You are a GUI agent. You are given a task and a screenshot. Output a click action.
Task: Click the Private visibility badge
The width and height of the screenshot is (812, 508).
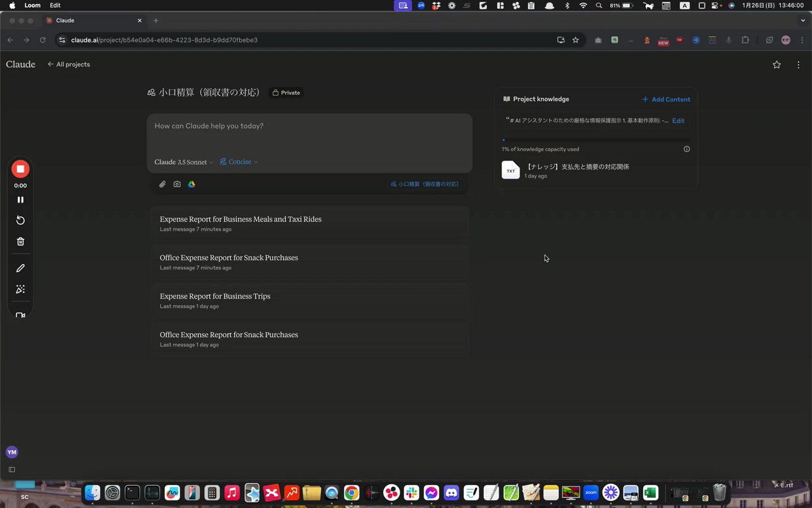[286, 93]
